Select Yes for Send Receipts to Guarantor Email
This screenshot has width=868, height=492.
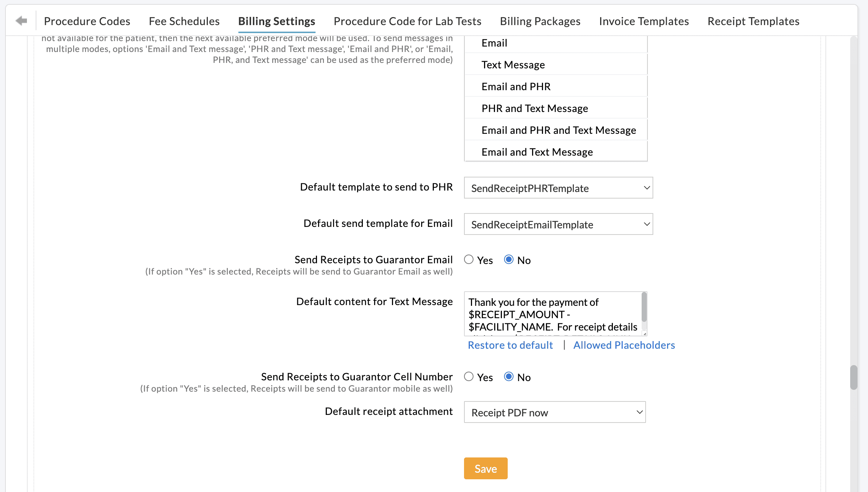click(x=469, y=260)
